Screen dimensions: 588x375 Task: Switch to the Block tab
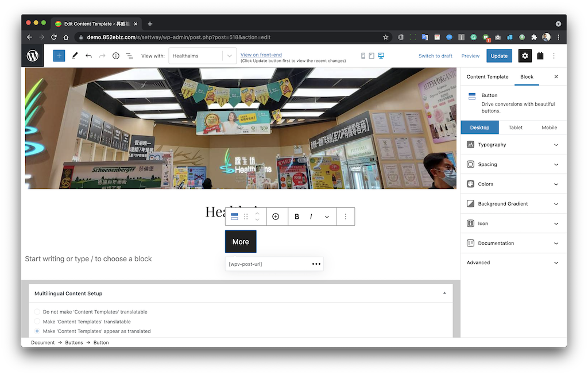pos(527,76)
